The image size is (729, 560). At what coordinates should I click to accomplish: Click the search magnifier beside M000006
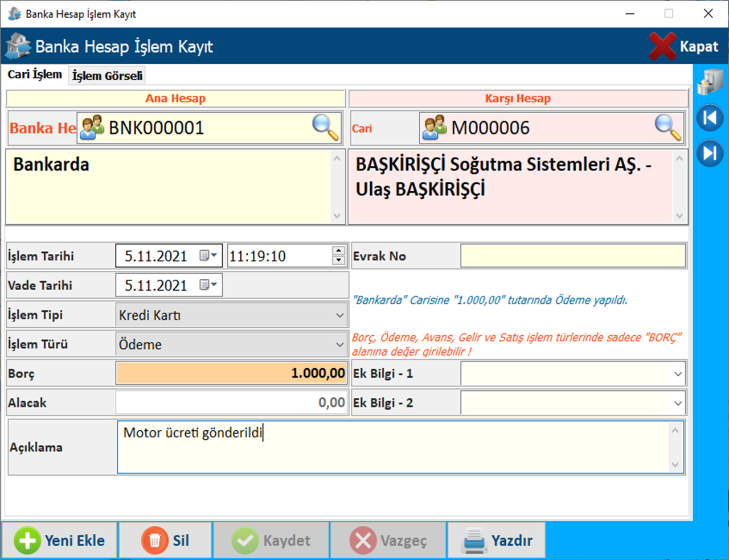click(x=667, y=127)
